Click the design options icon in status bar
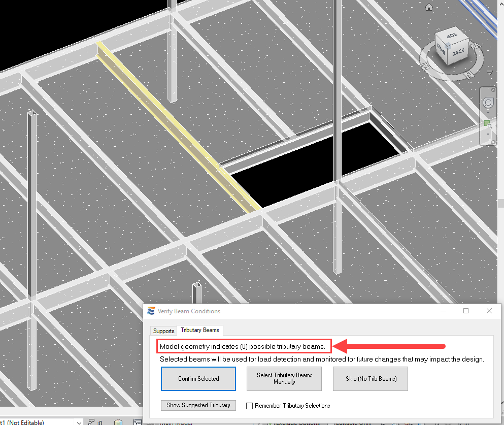This screenshot has height=425, width=504. pos(118,422)
